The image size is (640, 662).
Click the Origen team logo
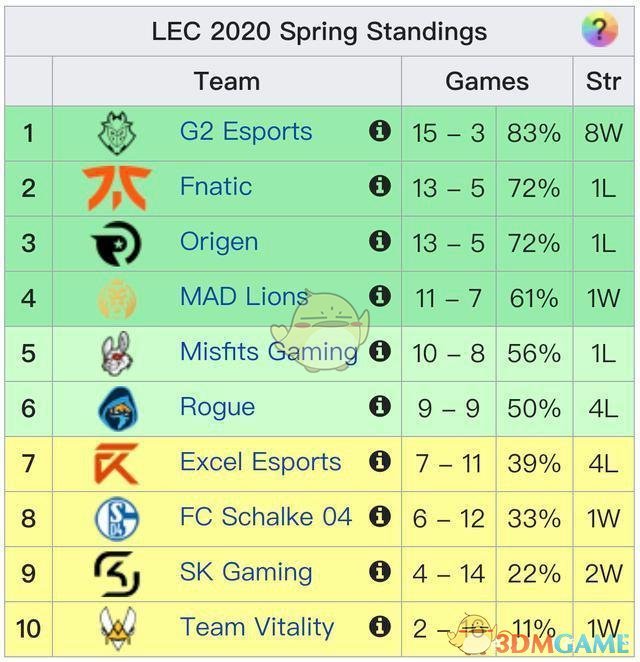[117, 243]
